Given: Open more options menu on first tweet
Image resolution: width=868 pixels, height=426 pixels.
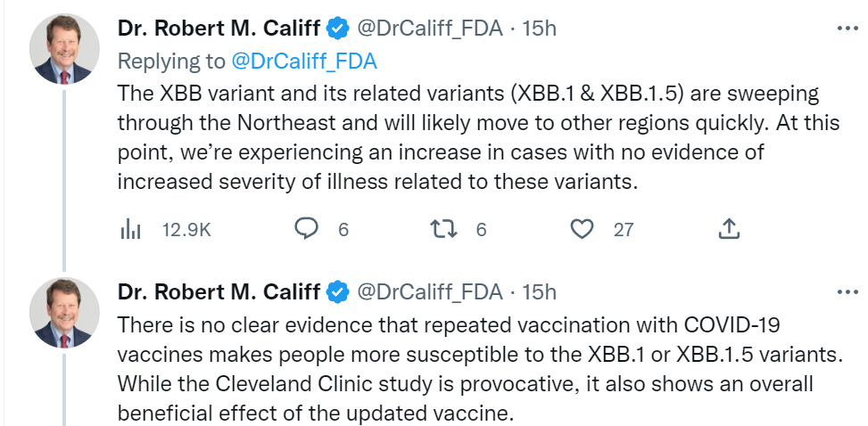Looking at the screenshot, I should [846, 29].
